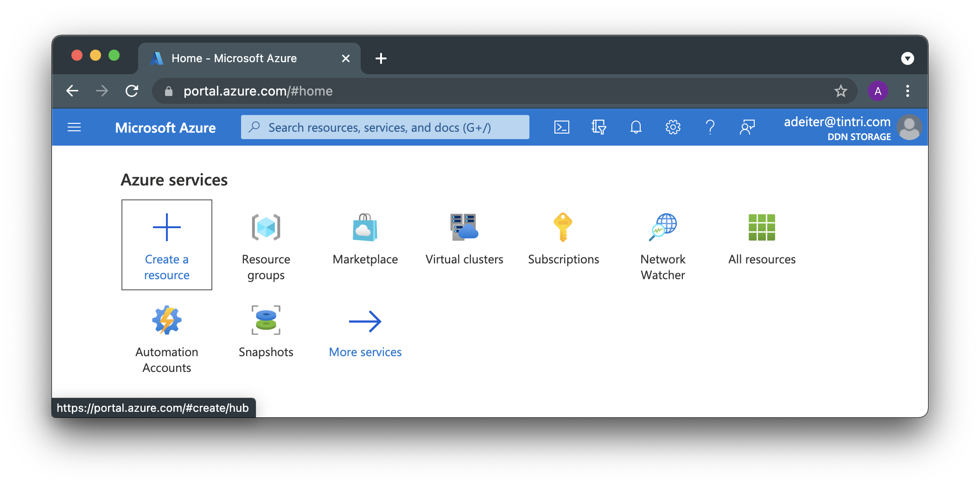
Task: Open the Help question mark menu
Action: (x=710, y=127)
